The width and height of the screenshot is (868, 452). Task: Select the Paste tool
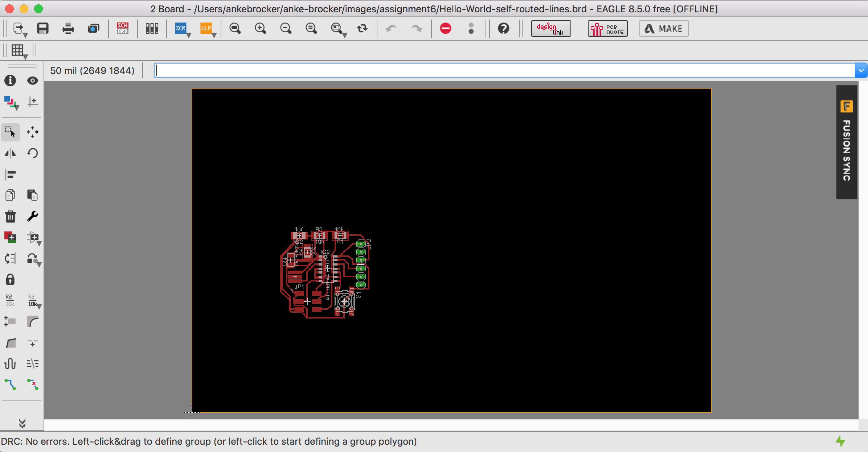click(33, 195)
